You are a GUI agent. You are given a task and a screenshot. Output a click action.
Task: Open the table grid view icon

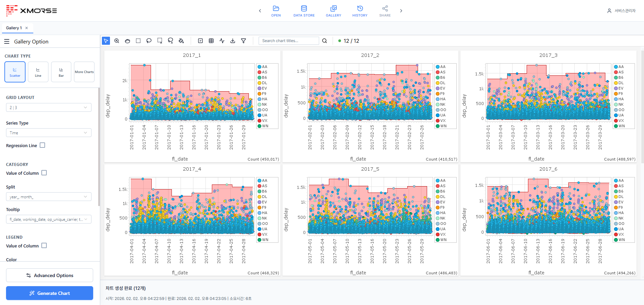coord(211,41)
